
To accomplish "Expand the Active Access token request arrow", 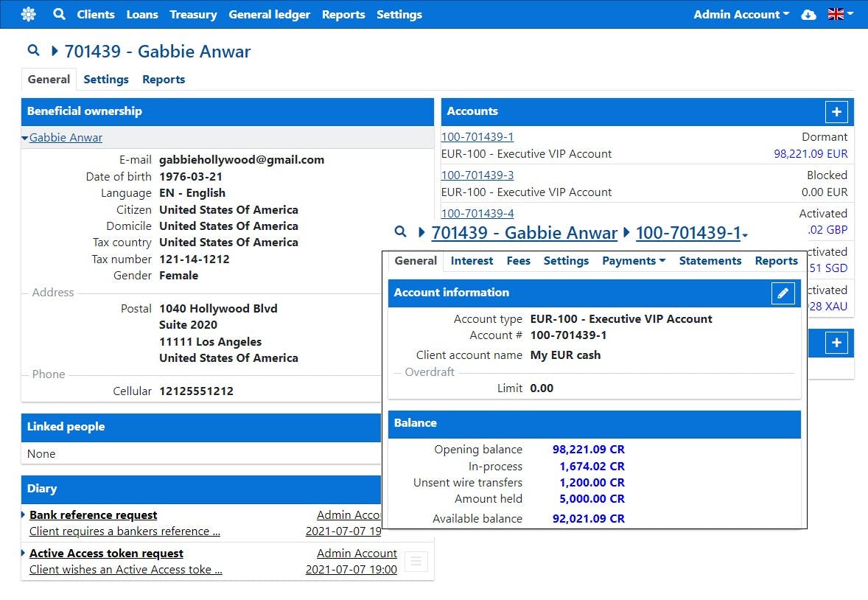I will pos(24,553).
